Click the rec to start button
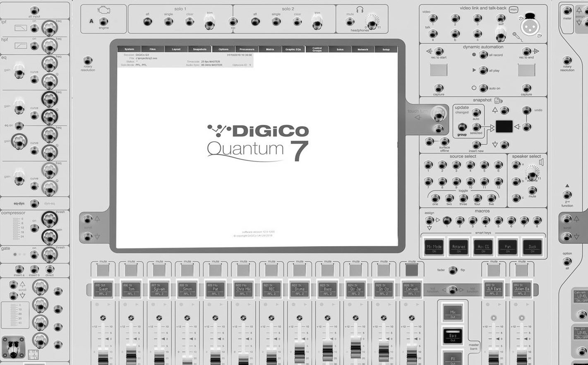The image size is (588, 365). [x=439, y=52]
